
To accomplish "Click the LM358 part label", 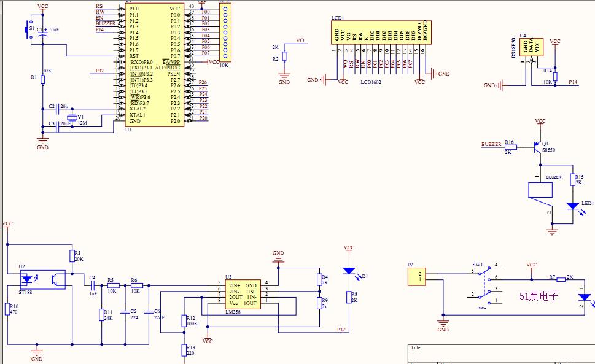I will click(233, 312).
